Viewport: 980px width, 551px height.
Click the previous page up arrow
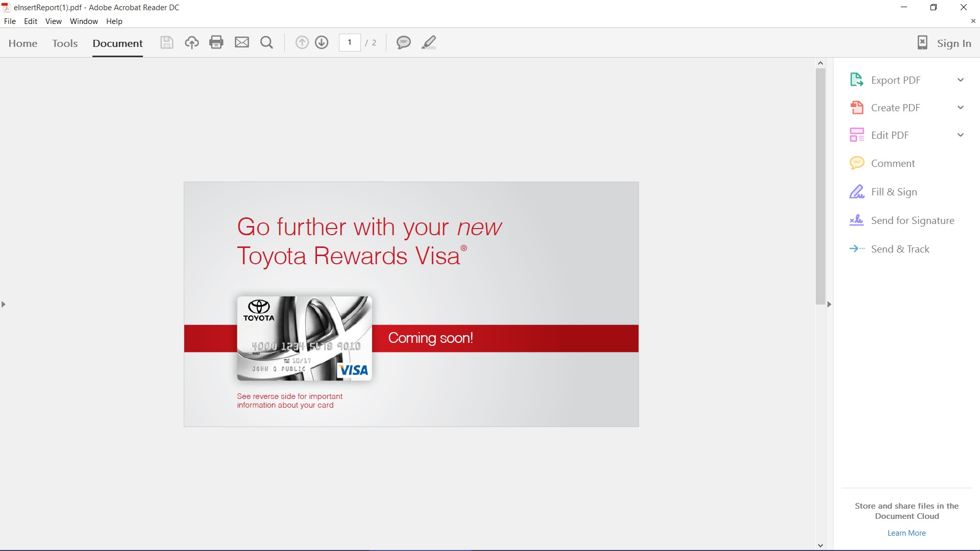click(302, 42)
